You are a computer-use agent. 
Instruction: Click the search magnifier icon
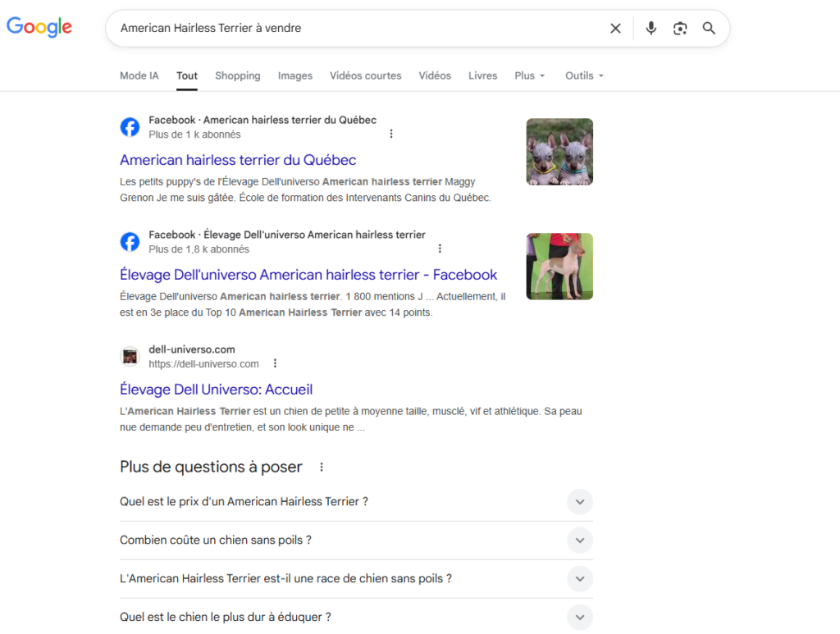(x=708, y=28)
